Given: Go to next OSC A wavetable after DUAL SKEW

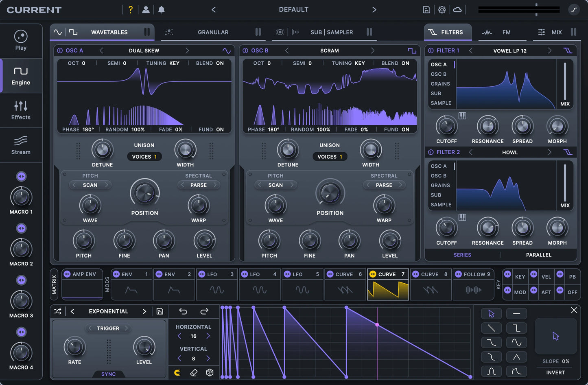Looking at the screenshot, I should (187, 50).
